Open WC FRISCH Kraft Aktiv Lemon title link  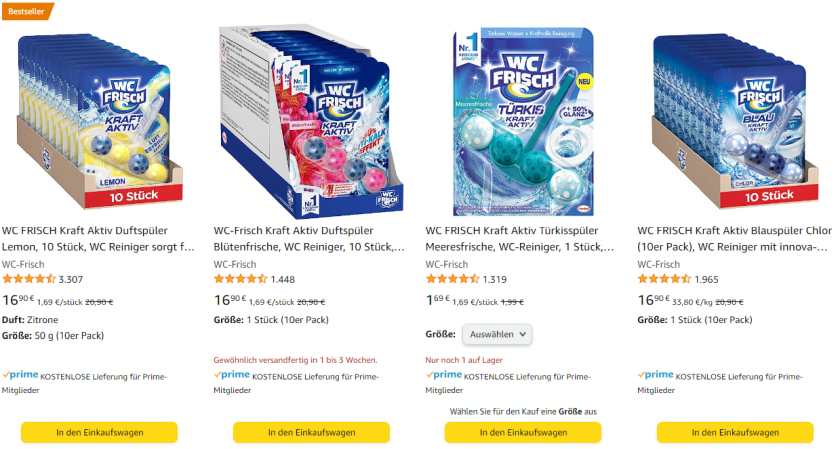point(99,237)
